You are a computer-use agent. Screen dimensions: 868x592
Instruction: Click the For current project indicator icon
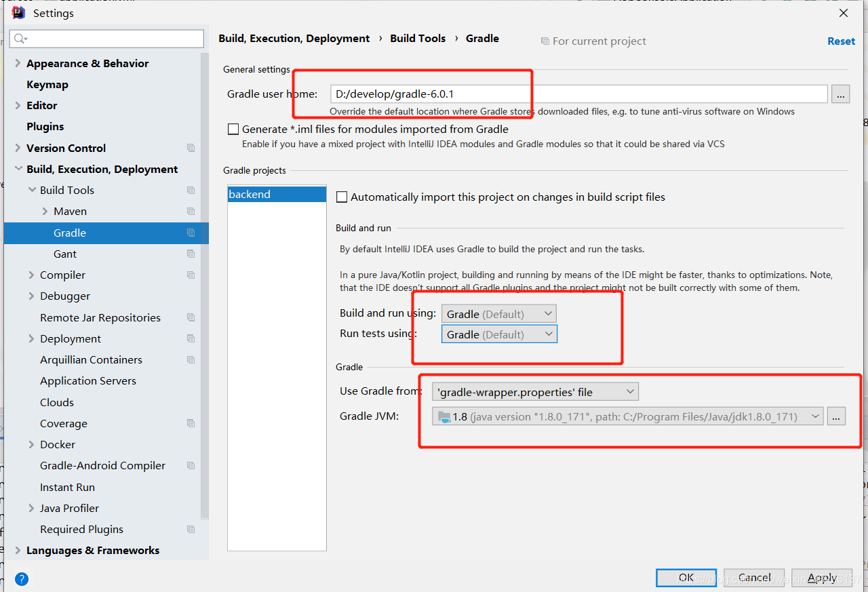[x=545, y=41]
